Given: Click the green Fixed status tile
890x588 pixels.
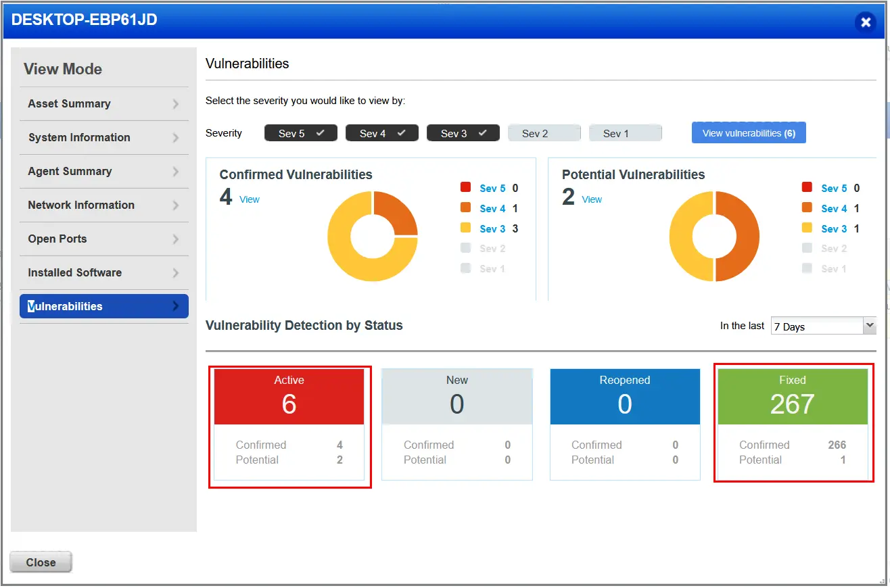Looking at the screenshot, I should (793, 397).
